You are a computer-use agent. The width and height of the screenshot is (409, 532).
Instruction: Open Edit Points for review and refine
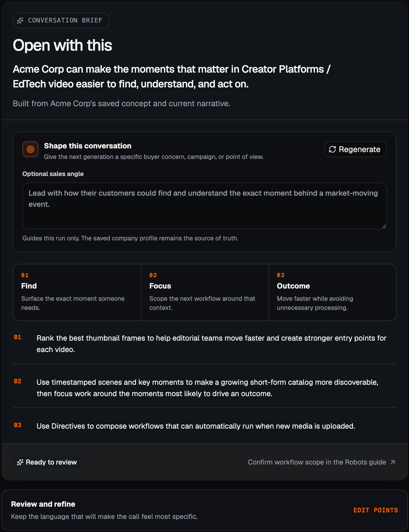click(376, 510)
